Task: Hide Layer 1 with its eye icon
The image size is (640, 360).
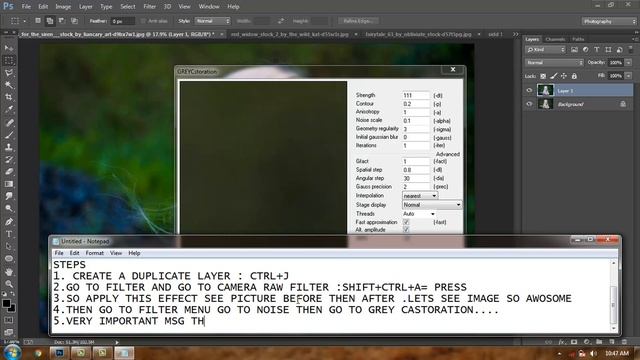Action: [529, 91]
